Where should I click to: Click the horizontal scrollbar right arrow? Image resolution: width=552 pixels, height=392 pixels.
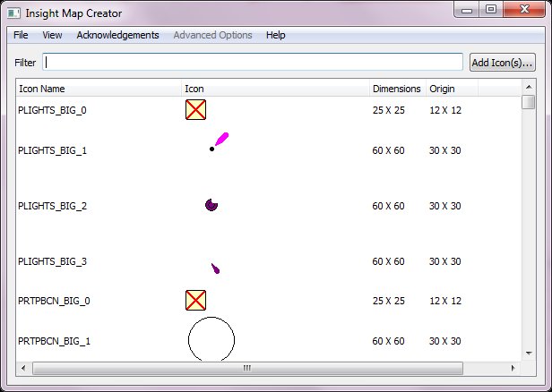[x=513, y=368]
